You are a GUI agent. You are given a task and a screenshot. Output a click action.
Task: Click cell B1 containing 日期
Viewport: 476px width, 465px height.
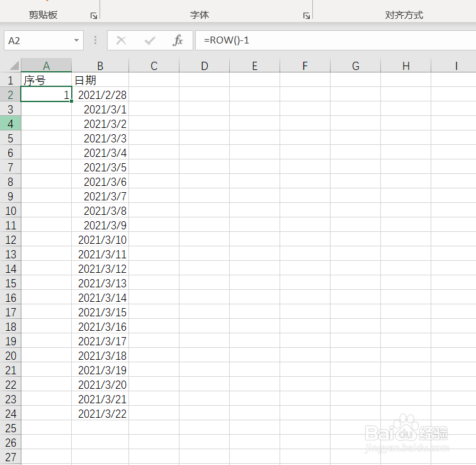(100, 80)
